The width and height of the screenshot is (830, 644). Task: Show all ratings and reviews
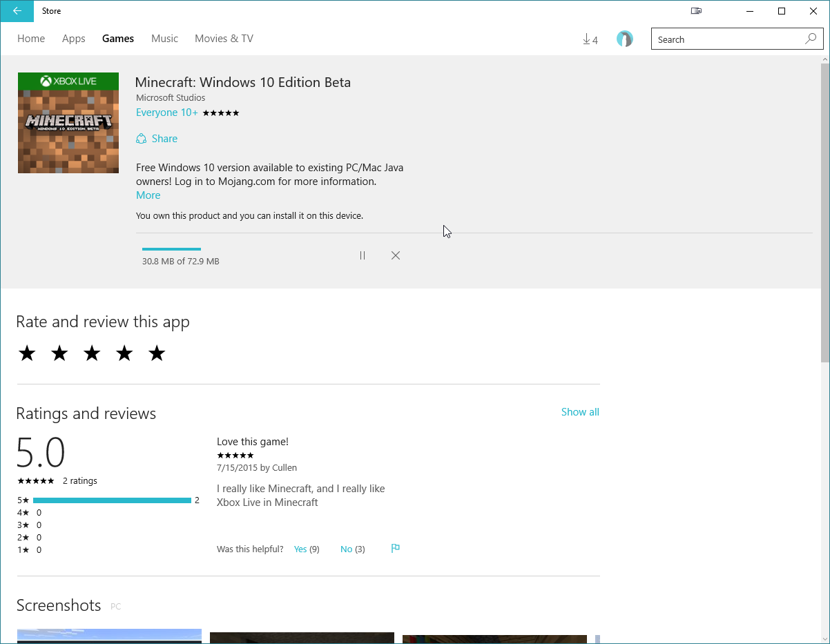[x=580, y=412]
